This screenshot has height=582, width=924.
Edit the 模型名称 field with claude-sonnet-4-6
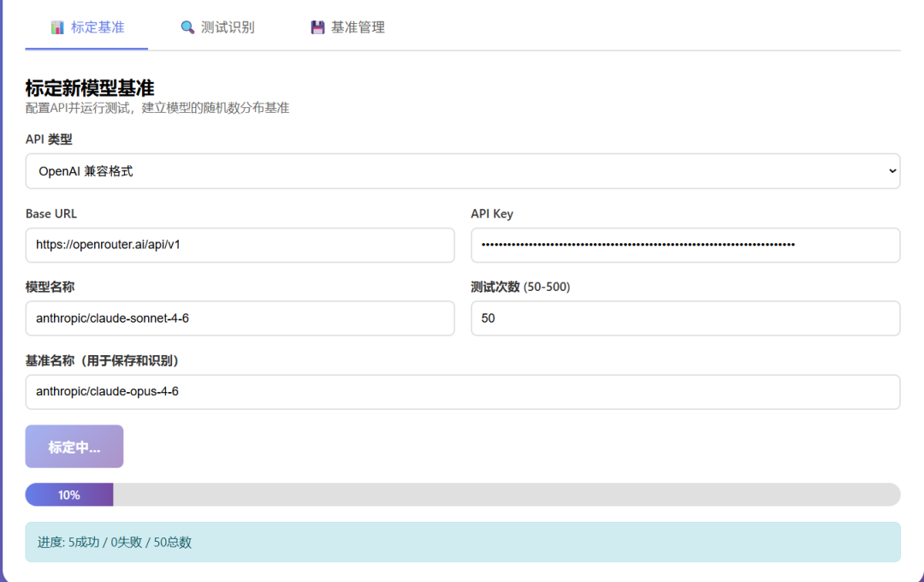pos(240,318)
